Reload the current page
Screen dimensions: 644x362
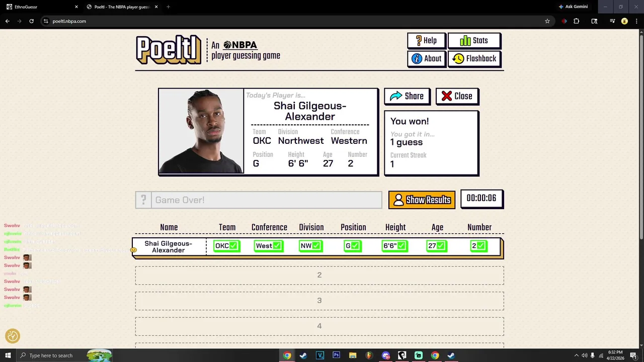(31, 21)
